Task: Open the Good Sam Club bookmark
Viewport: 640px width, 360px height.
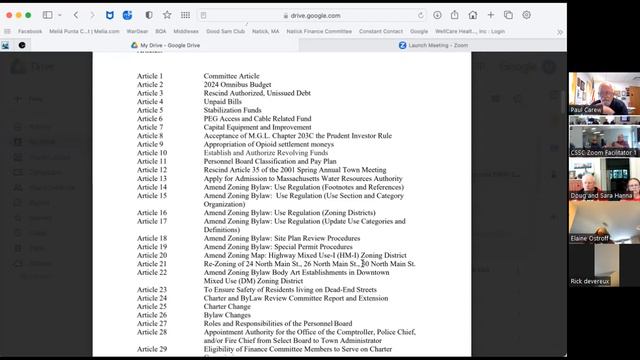Action: point(225,31)
